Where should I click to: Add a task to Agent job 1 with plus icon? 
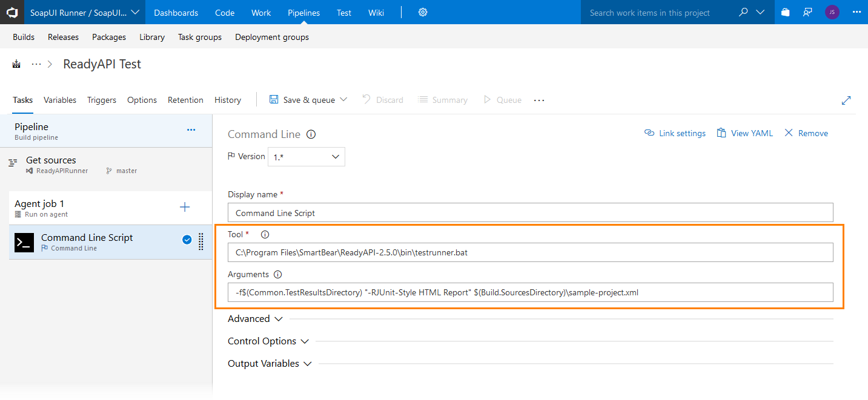click(x=184, y=207)
